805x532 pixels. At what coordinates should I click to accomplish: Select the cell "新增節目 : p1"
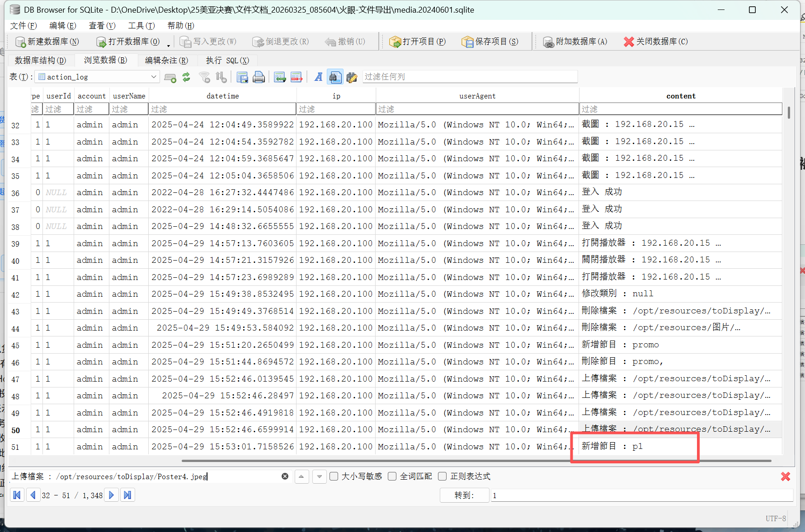click(681, 447)
